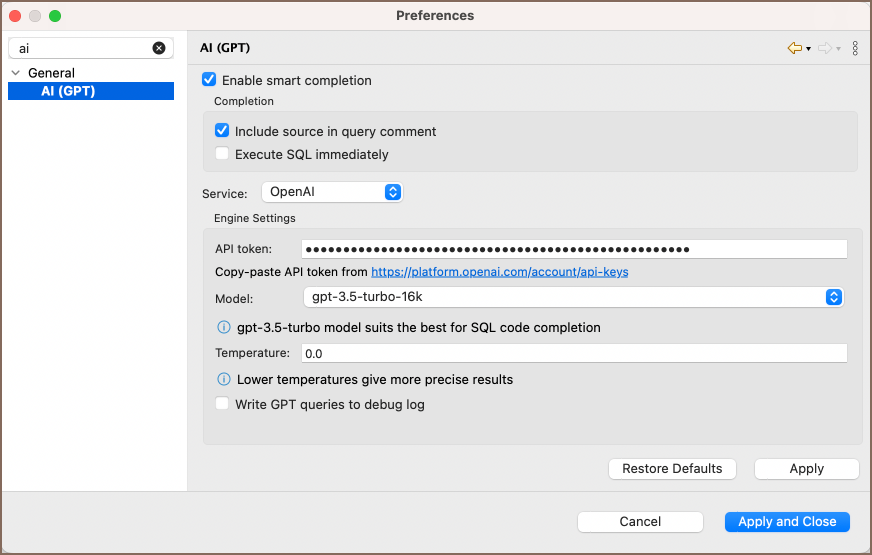This screenshot has height=555, width=872.
Task: Open the three-dot view menu icon
Action: 855,48
